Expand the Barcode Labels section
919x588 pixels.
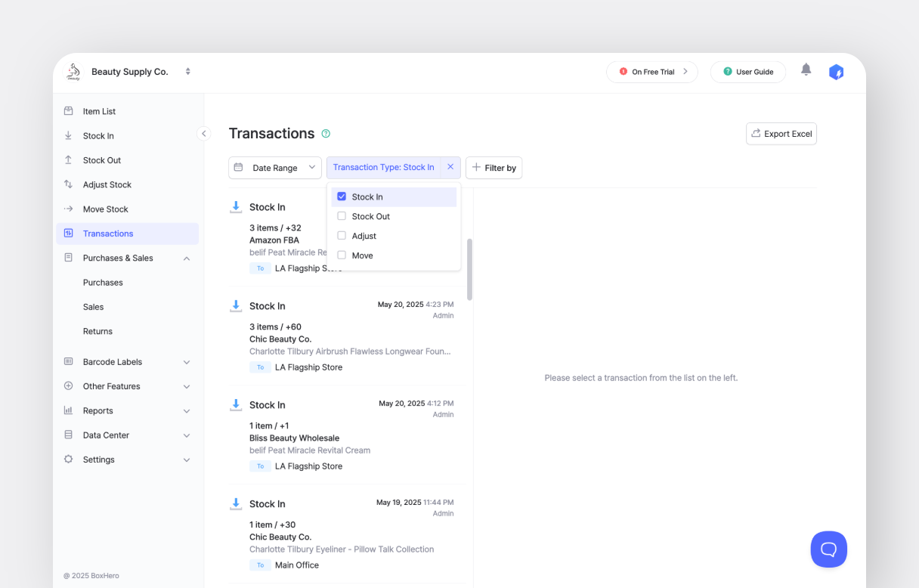pyautogui.click(x=187, y=362)
